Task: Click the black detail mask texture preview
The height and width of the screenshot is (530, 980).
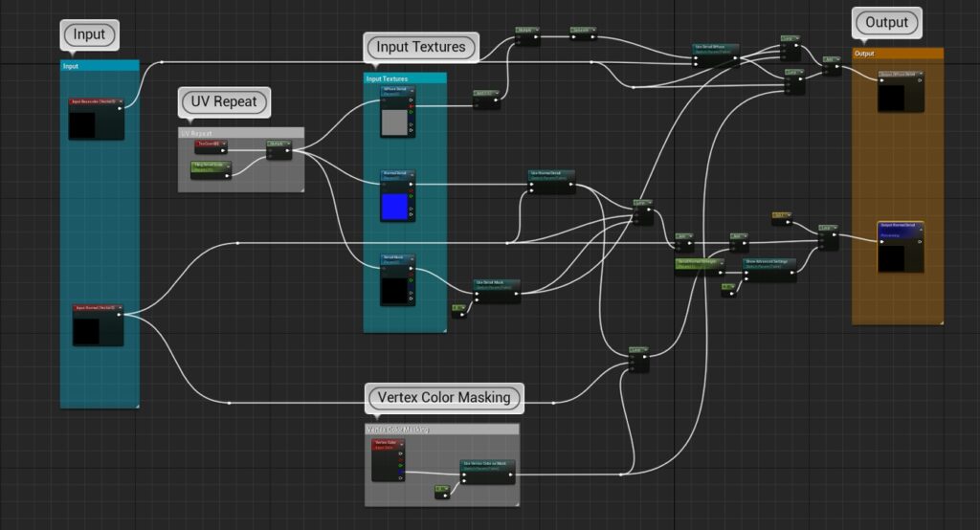Action: pos(393,291)
